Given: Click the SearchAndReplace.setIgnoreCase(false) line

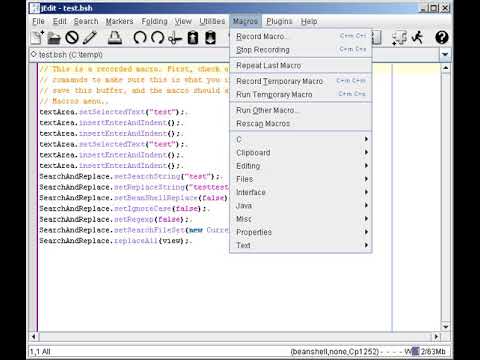Looking at the screenshot, I should tap(124, 209).
